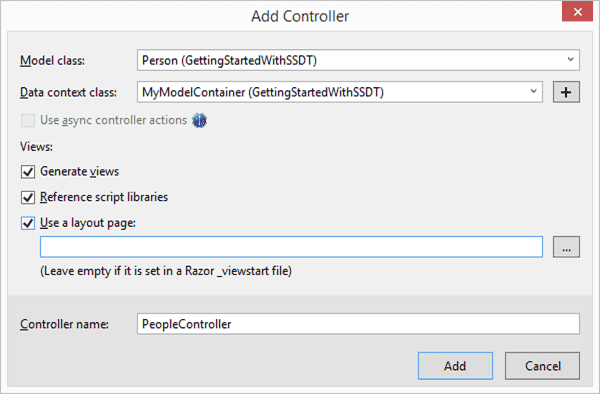Click the disabled Use async controller actions checkbox
This screenshot has width=600, height=394.
28,120
